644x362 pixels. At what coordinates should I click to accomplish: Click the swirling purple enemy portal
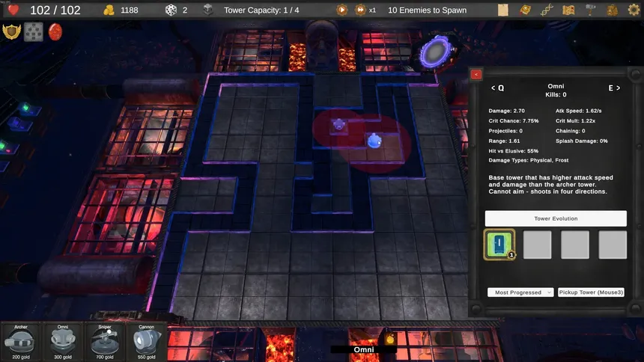(x=435, y=52)
